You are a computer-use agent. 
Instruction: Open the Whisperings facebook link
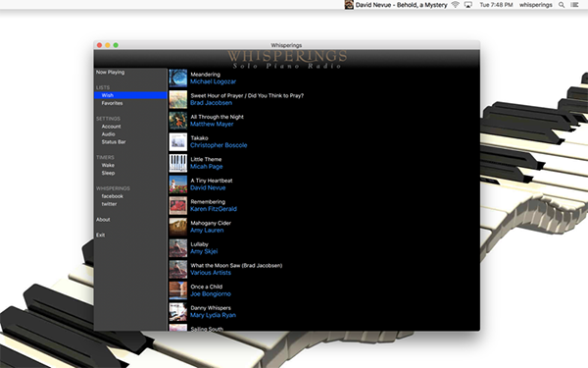tap(112, 196)
